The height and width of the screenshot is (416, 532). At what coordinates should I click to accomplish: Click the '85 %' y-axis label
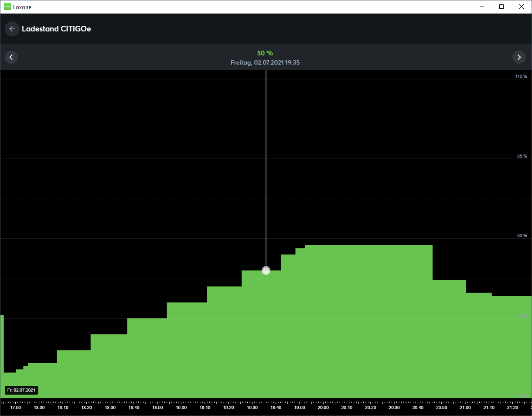pyautogui.click(x=522, y=156)
